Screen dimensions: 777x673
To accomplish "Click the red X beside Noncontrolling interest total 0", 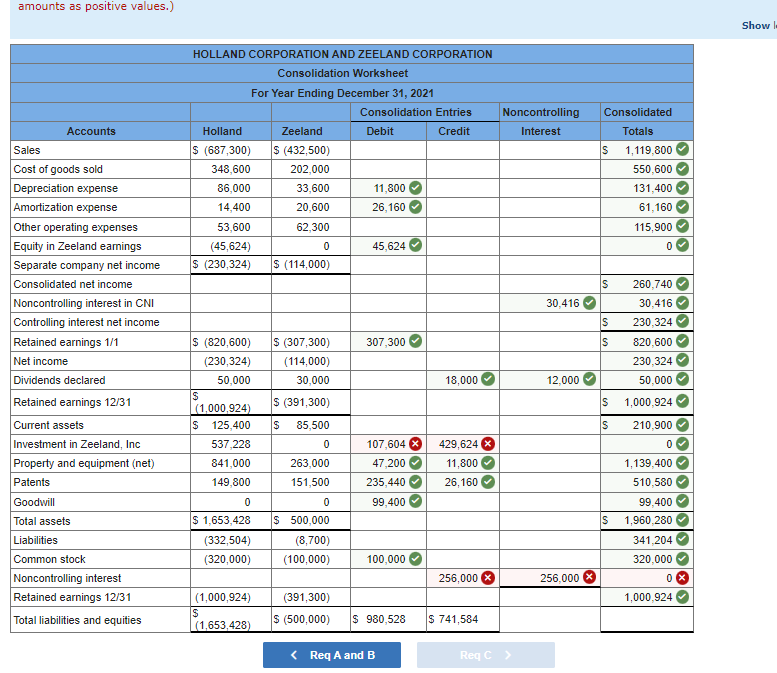I will 682,578.
